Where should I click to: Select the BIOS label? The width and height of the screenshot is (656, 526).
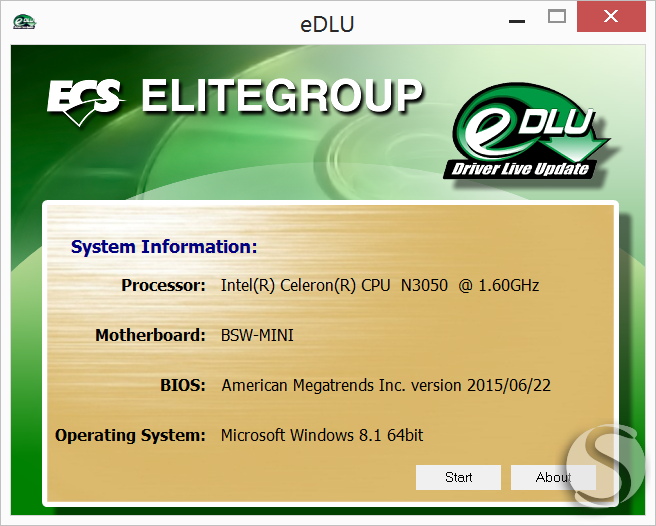point(183,385)
